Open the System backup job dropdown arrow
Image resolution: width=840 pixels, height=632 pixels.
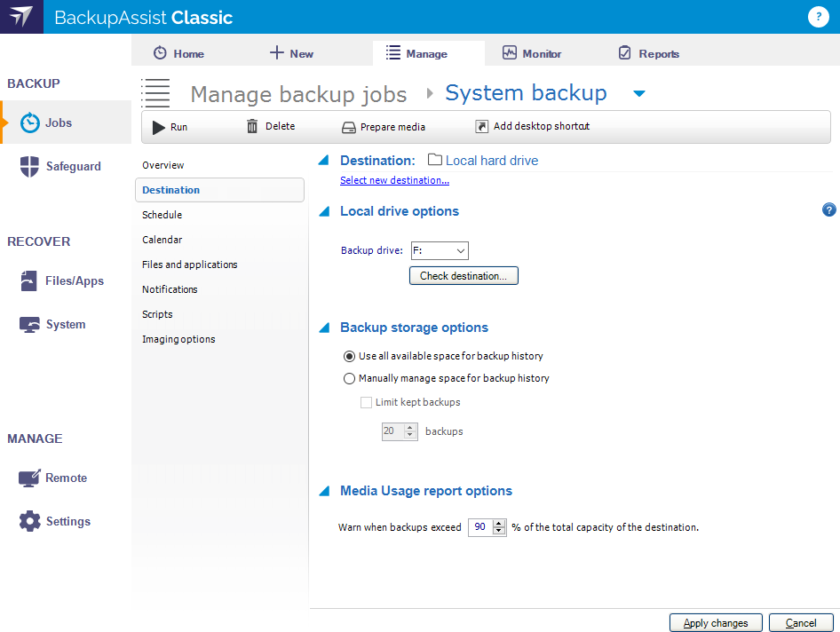tap(638, 94)
